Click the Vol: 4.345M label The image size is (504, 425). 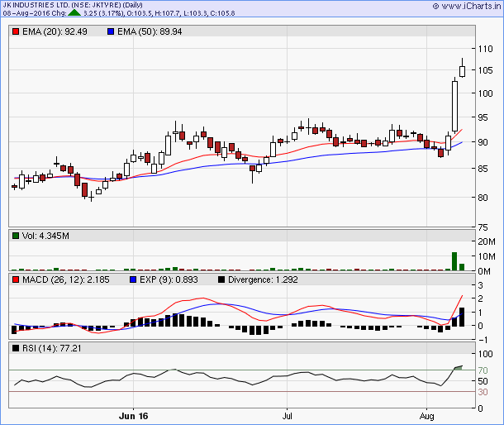[45, 236]
